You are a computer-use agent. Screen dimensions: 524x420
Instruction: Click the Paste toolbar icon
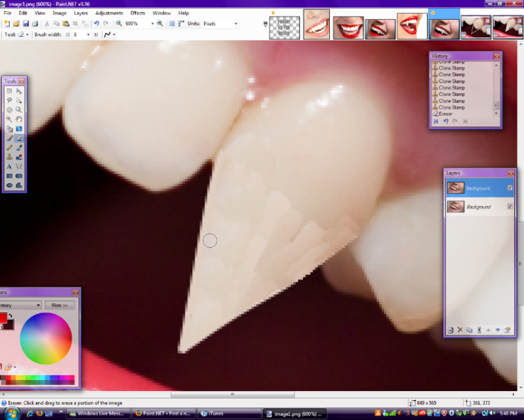[66, 24]
